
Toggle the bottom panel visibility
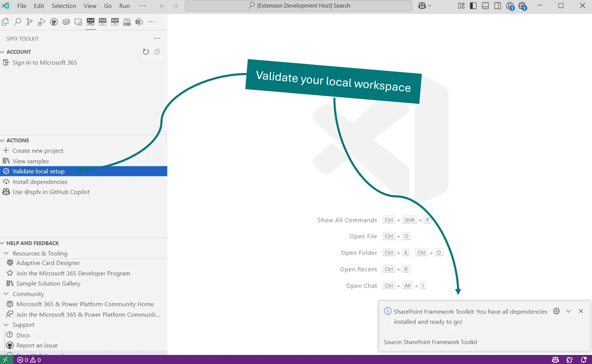point(486,6)
